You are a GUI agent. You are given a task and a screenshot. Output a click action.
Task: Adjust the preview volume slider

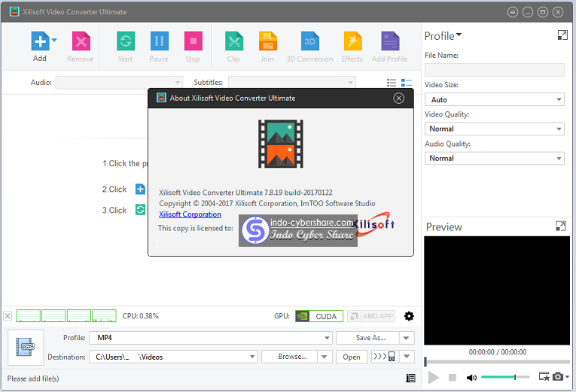point(505,377)
